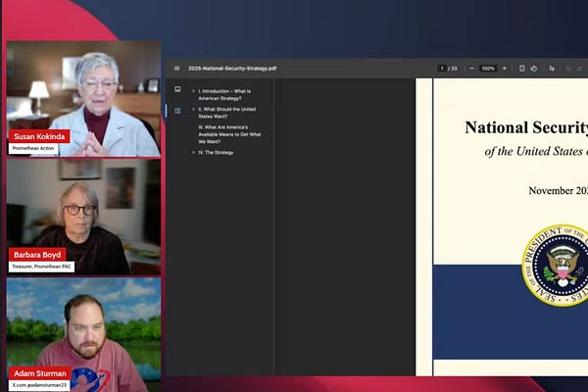Click the 2025-National-Security-Strategy.pdf file title

point(232,69)
